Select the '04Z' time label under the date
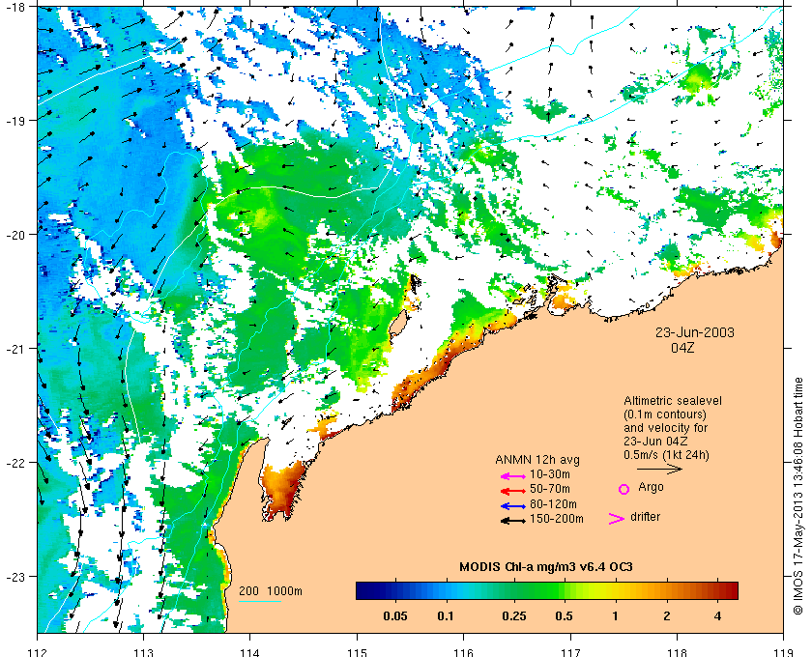The image size is (812, 657). pyautogui.click(x=682, y=348)
